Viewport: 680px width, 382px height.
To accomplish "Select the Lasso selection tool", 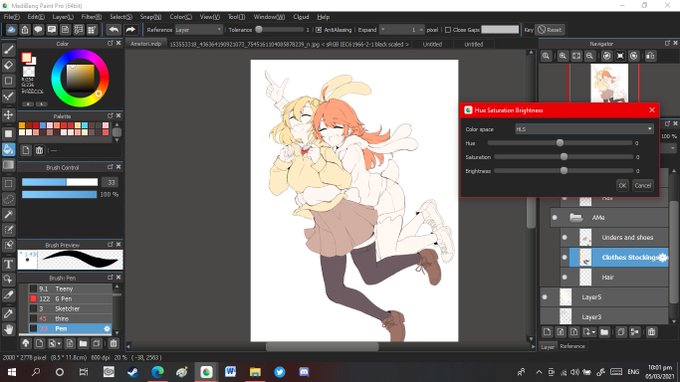I will coord(8,199).
